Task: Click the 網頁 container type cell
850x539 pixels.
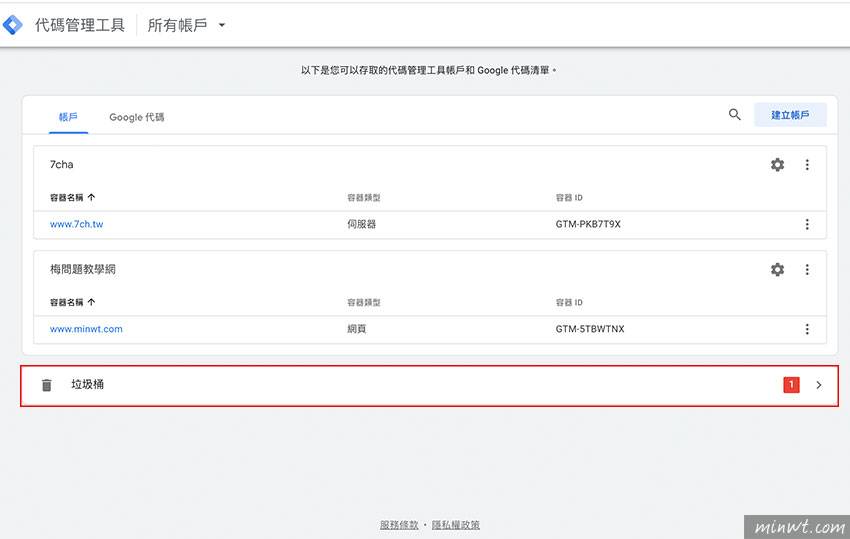Action: click(357, 329)
